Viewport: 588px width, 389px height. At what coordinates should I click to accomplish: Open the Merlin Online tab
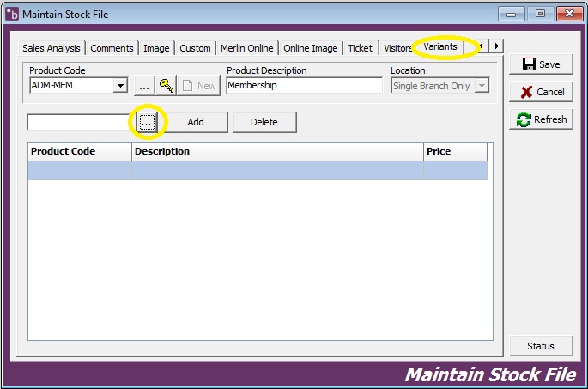tap(246, 48)
